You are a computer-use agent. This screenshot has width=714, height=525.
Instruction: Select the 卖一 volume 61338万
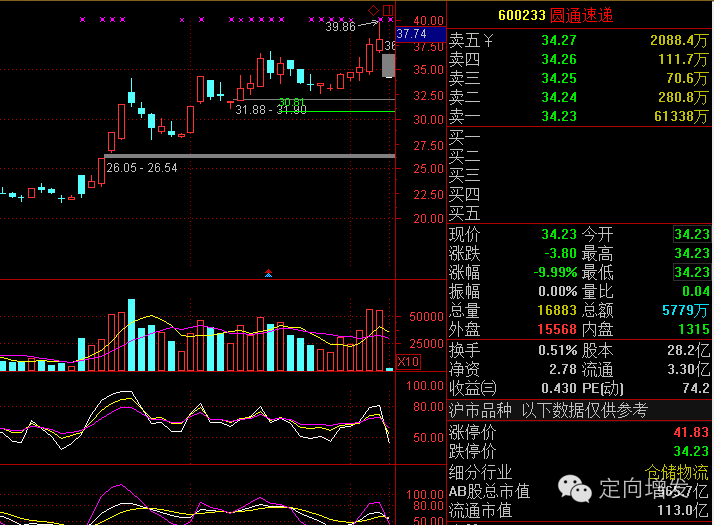(681, 117)
